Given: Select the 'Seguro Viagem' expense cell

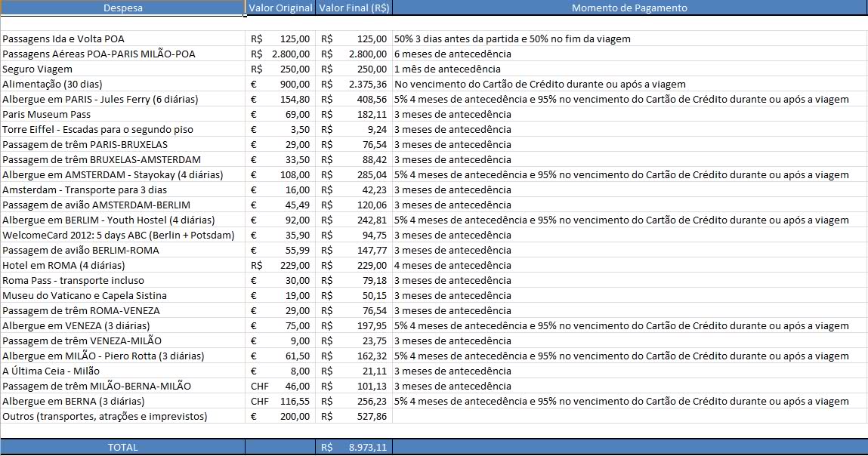Looking at the screenshot, I should (x=38, y=69).
